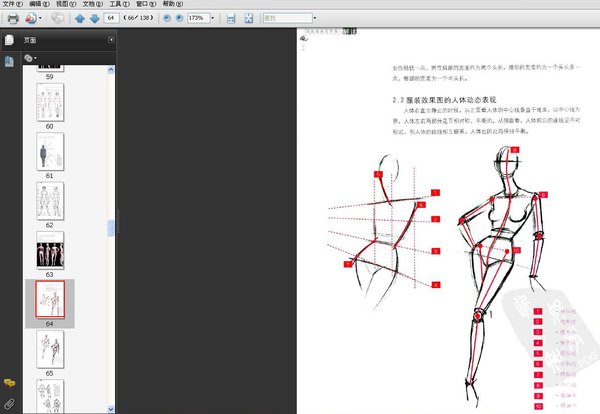
Task: Open the zoom level dropdown arrow
Action: [213, 18]
